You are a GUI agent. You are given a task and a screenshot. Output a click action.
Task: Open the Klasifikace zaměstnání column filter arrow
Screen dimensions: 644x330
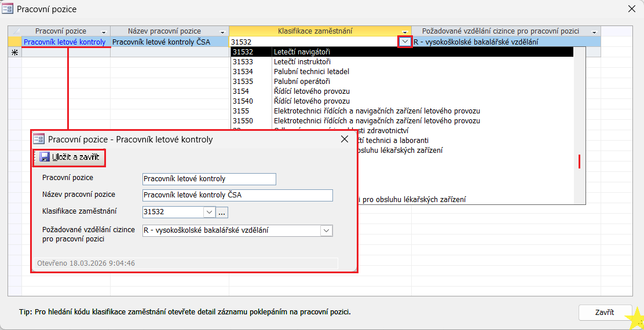pos(405,31)
